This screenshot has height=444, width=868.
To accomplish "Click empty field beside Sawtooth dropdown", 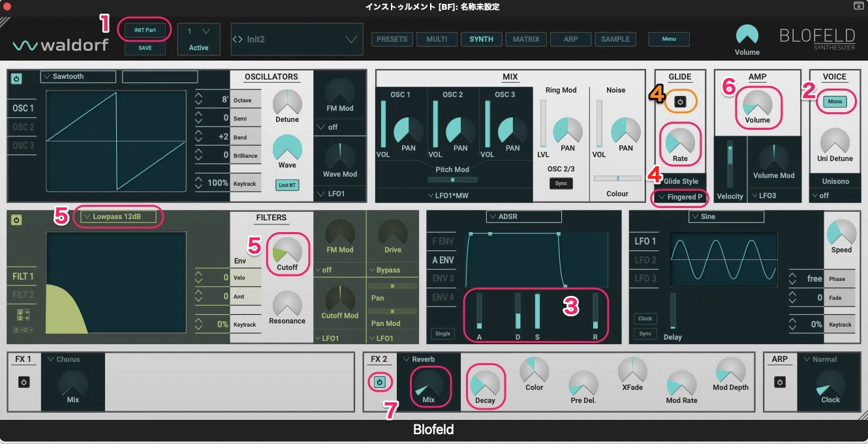I will (x=160, y=77).
